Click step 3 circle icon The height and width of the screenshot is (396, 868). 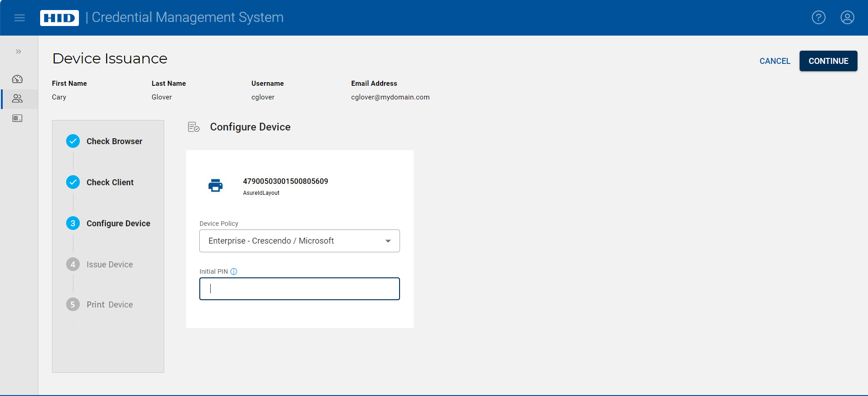click(73, 223)
